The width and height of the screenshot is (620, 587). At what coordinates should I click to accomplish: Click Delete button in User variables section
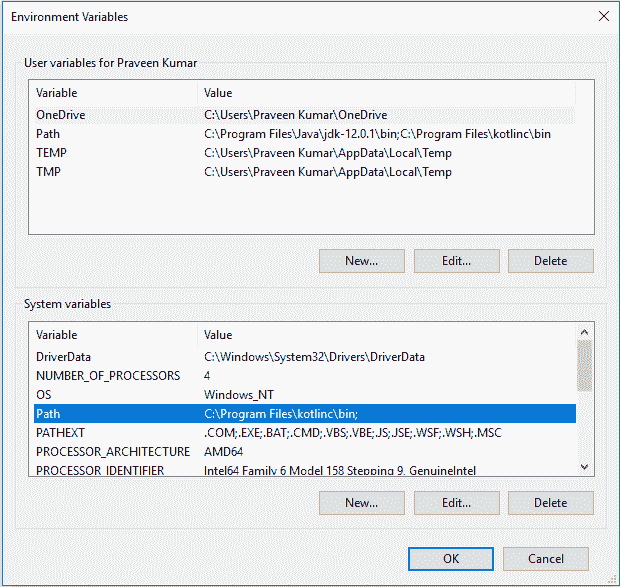pyautogui.click(x=550, y=261)
